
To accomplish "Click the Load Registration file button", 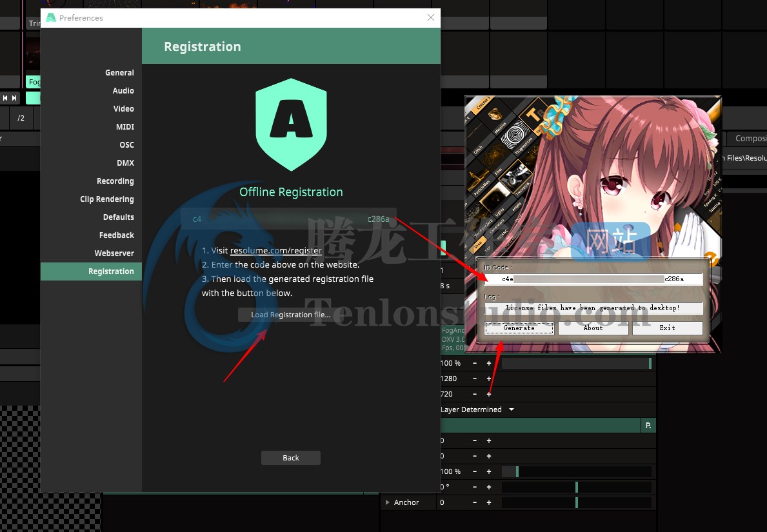I will coord(290,315).
